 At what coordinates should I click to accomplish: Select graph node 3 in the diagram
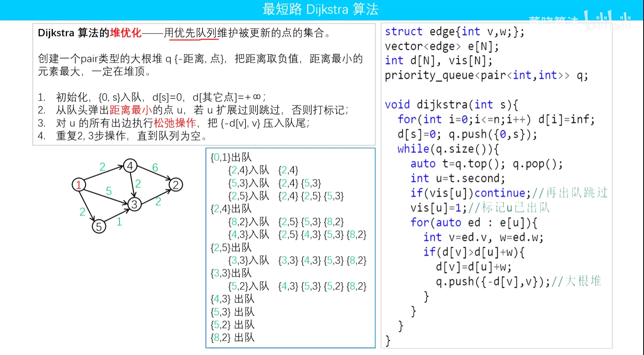click(x=134, y=205)
